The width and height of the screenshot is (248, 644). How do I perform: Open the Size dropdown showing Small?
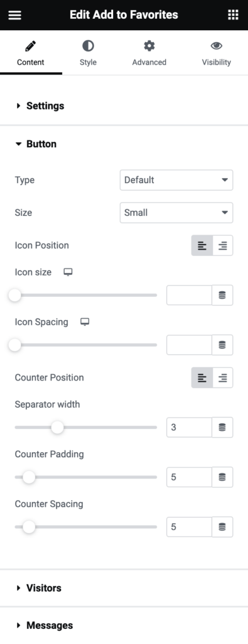(x=176, y=213)
